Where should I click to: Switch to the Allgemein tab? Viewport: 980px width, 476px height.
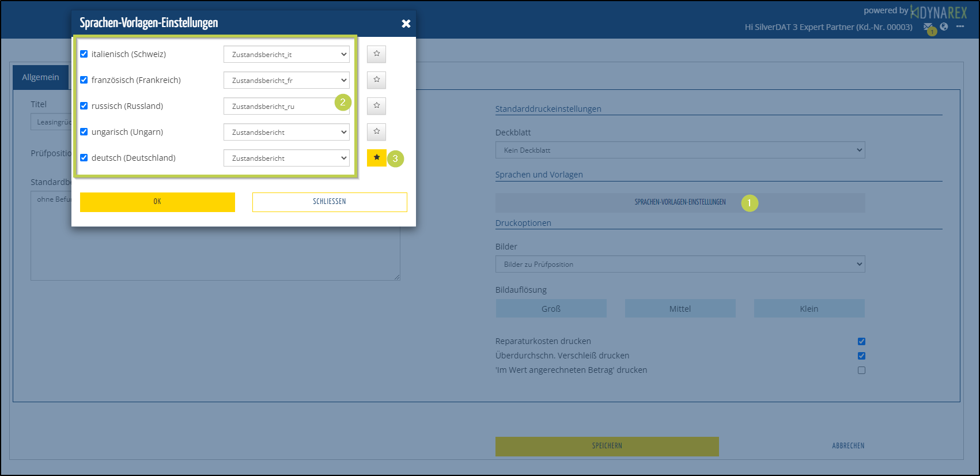[40, 77]
